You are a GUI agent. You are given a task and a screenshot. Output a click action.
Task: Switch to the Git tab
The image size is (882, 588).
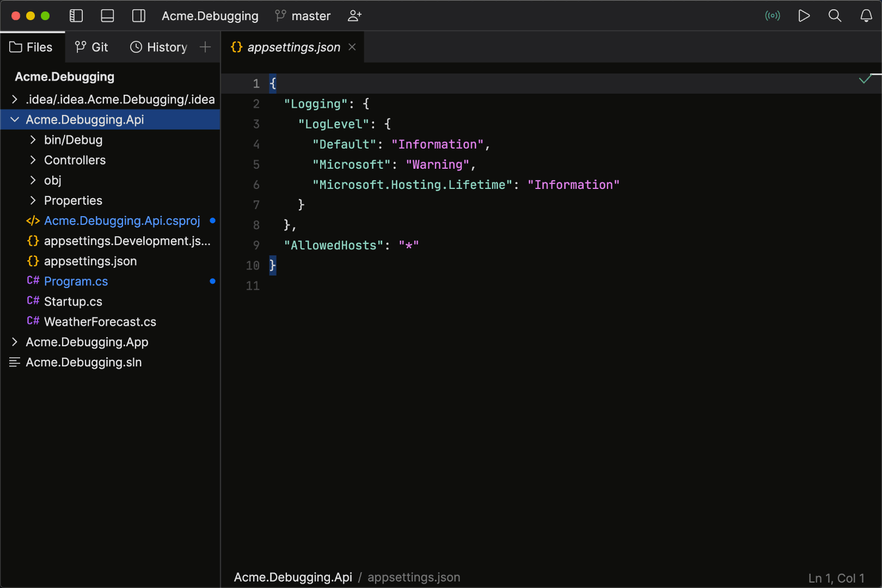click(91, 47)
